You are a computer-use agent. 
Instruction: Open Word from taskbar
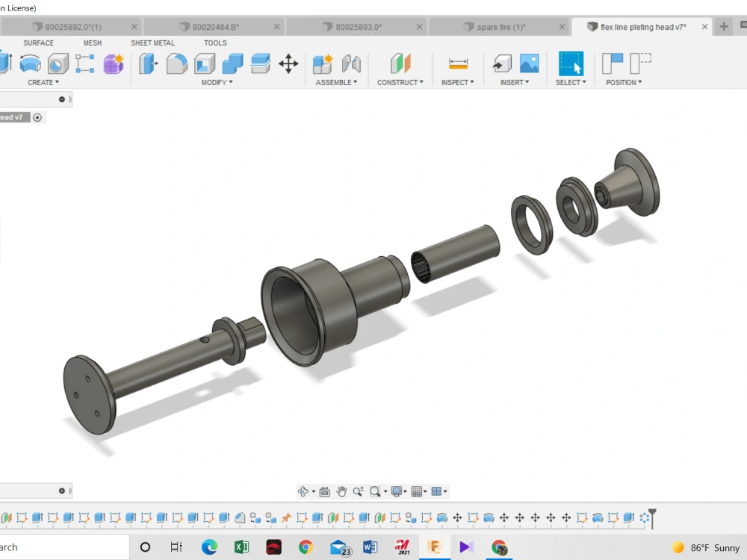(x=371, y=547)
